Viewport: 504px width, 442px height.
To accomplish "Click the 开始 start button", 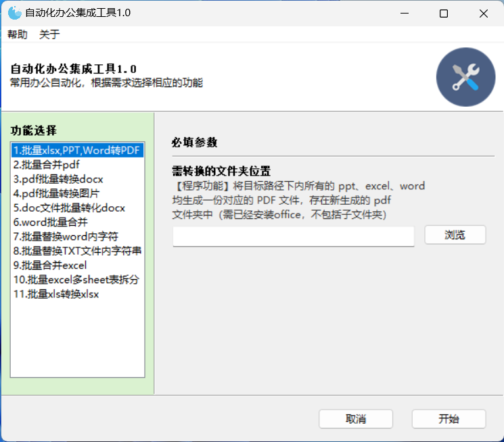I will 449,419.
